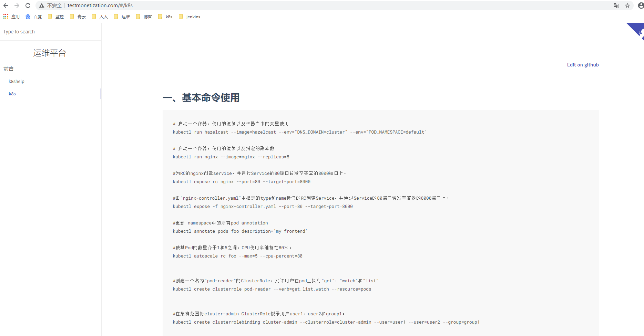Open the apps grid shortcut
644x336 pixels.
coord(11,17)
